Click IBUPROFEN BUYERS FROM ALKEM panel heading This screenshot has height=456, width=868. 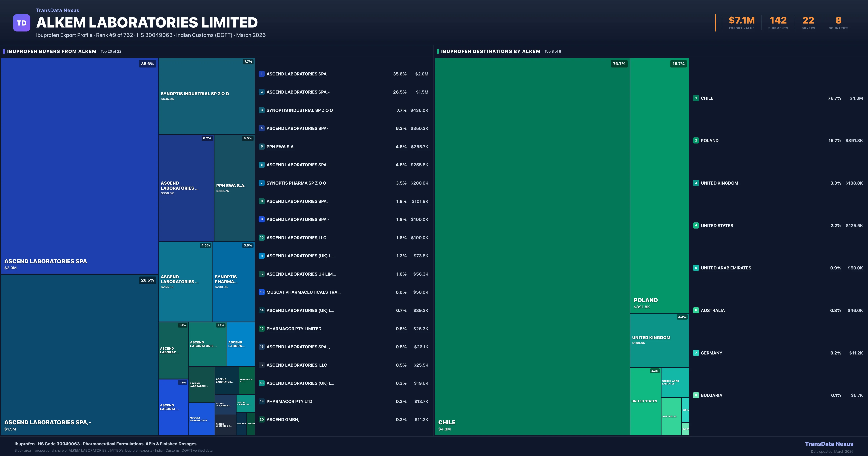52,51
